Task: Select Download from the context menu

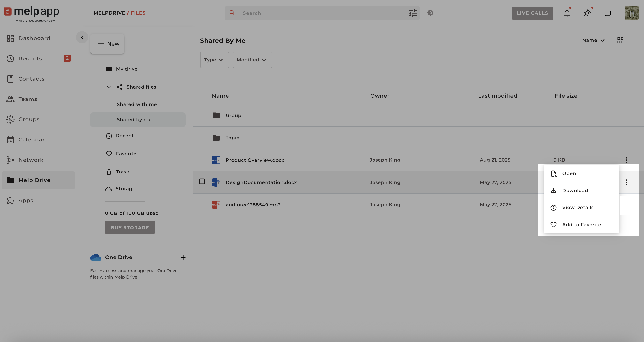Action: (x=575, y=191)
